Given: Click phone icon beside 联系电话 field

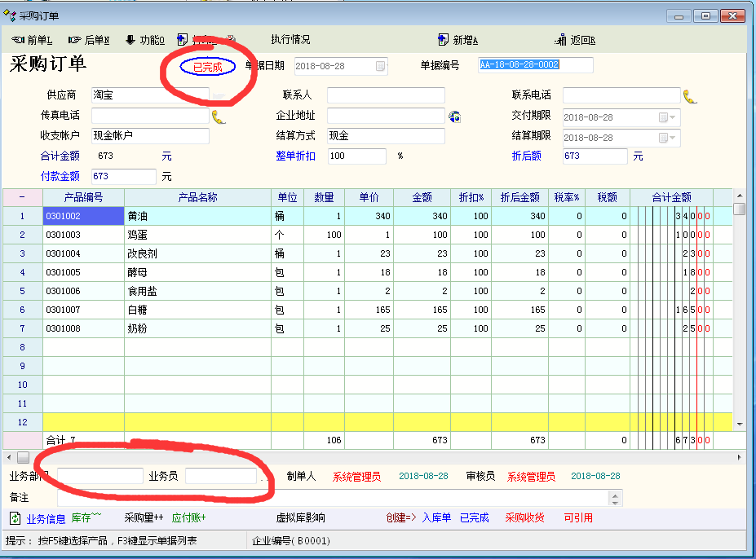Looking at the screenshot, I should pos(690,96).
